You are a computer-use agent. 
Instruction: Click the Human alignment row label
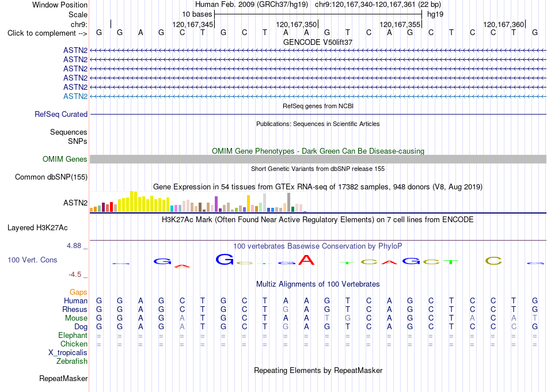[x=75, y=300]
